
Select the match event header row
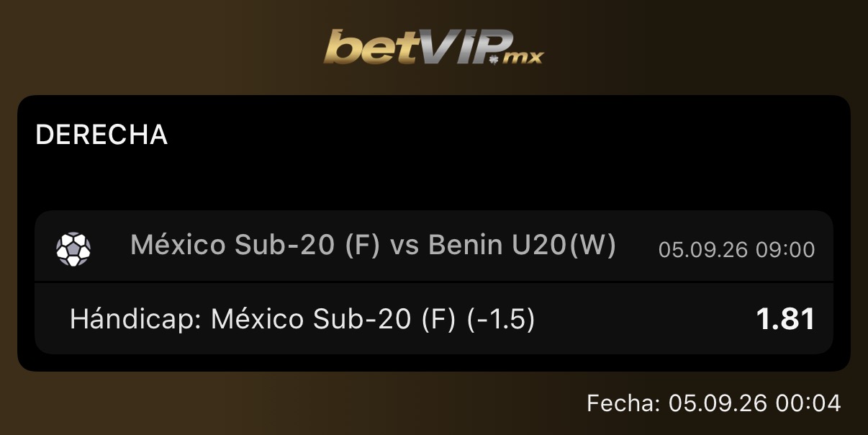point(434,246)
